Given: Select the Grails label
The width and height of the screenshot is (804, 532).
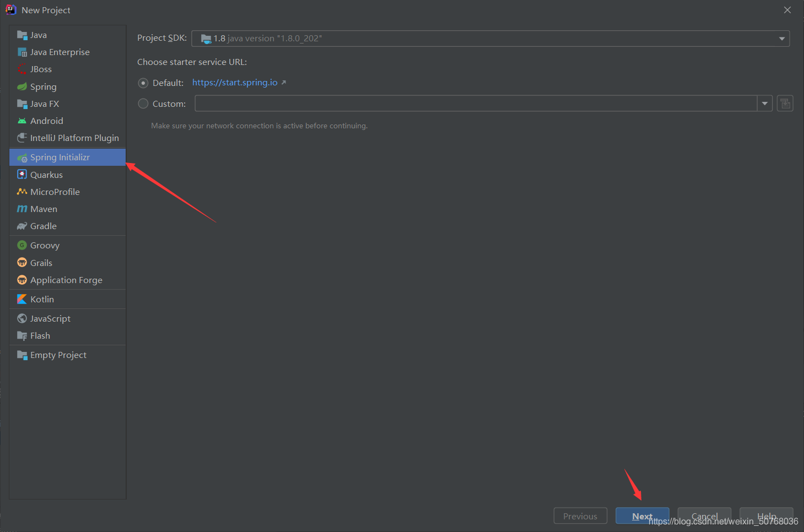Looking at the screenshot, I should click(x=41, y=263).
